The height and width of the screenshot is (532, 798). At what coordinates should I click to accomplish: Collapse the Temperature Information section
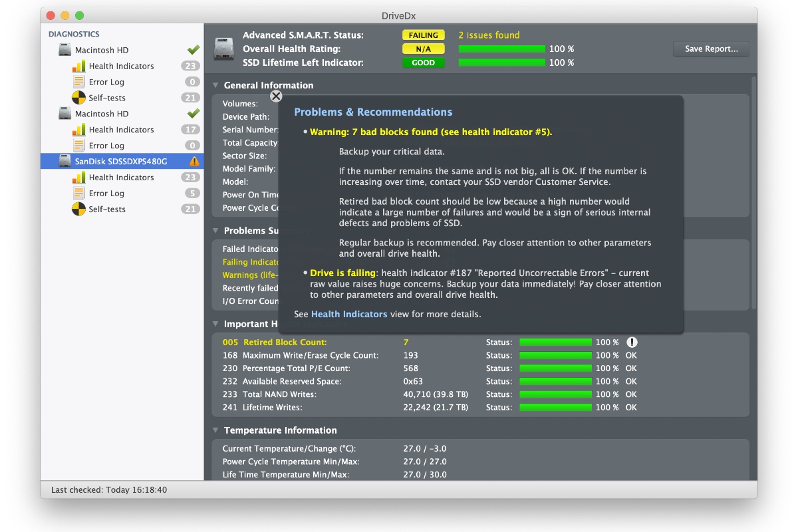(x=214, y=430)
